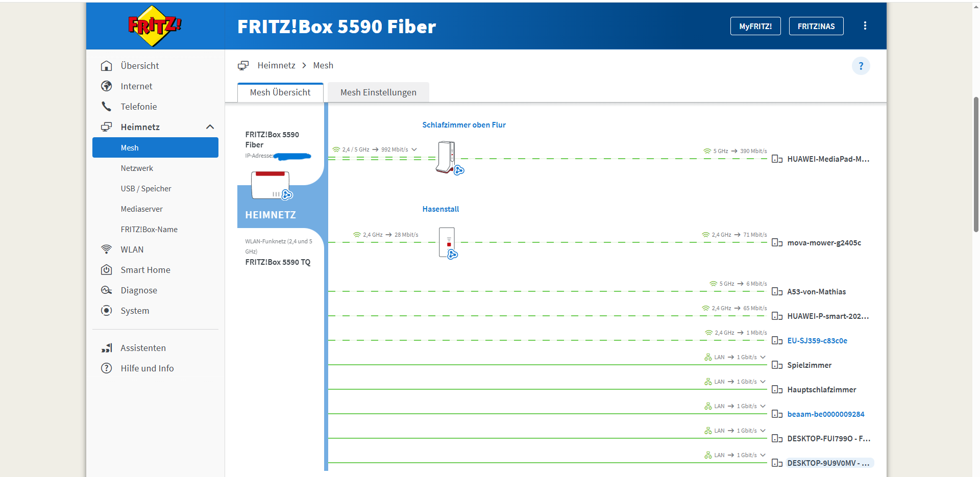980x477 pixels.
Task: Click device icon next to EU-SJ359-c83c0e
Action: 777,341
